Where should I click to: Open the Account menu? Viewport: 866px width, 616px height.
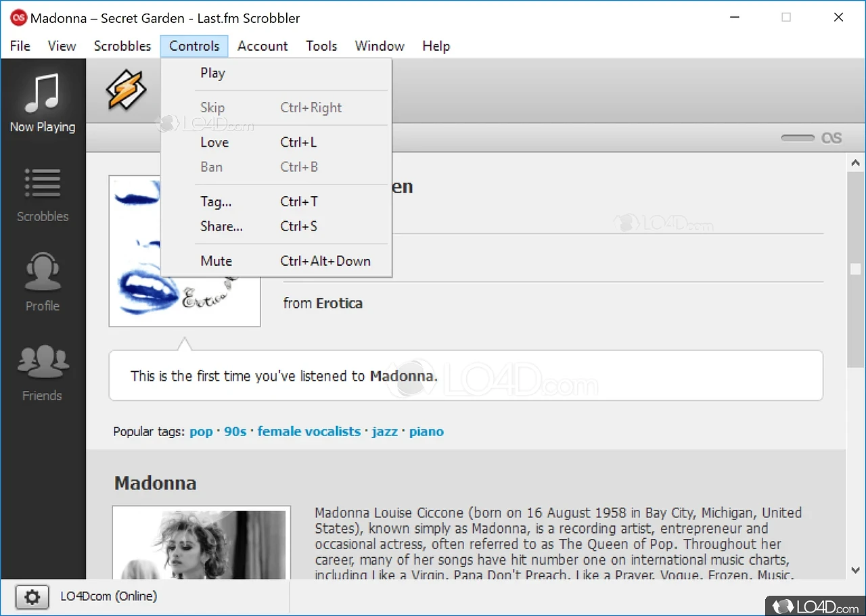[263, 46]
